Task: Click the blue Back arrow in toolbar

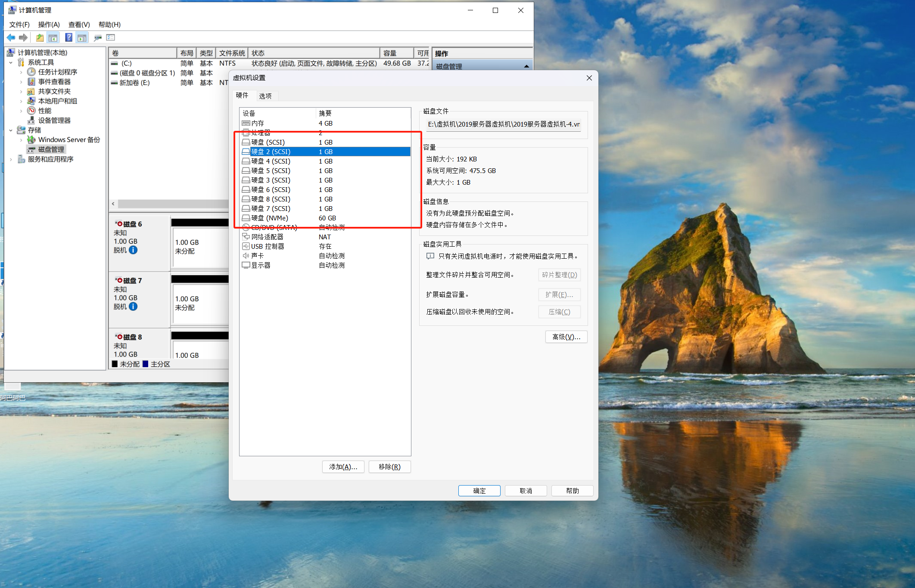Action: (x=11, y=38)
